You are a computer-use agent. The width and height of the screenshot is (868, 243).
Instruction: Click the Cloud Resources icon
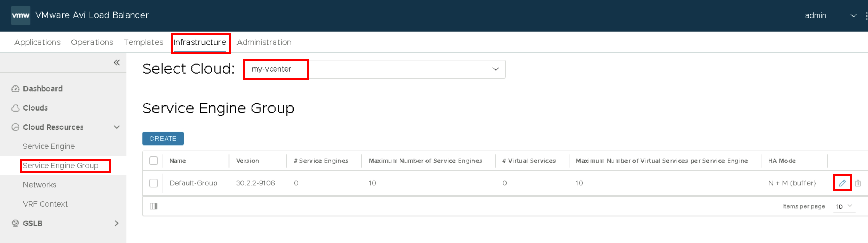[x=15, y=127]
